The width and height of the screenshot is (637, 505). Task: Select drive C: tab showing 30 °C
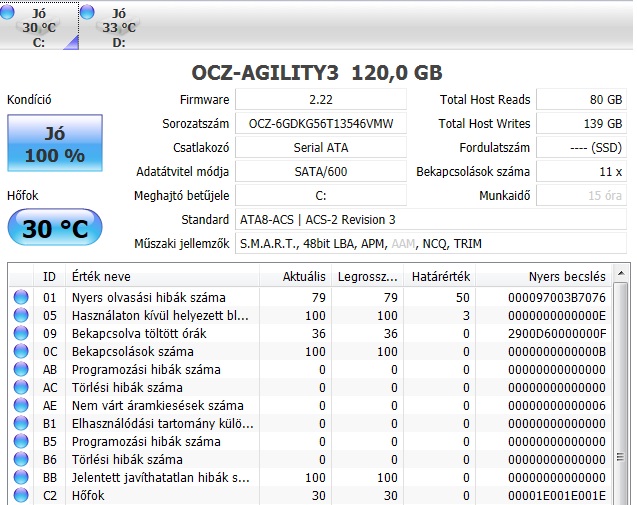(39, 26)
